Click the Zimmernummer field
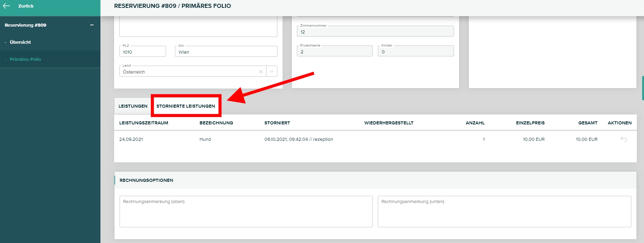Viewport: 644px width, 243px height. click(375, 32)
